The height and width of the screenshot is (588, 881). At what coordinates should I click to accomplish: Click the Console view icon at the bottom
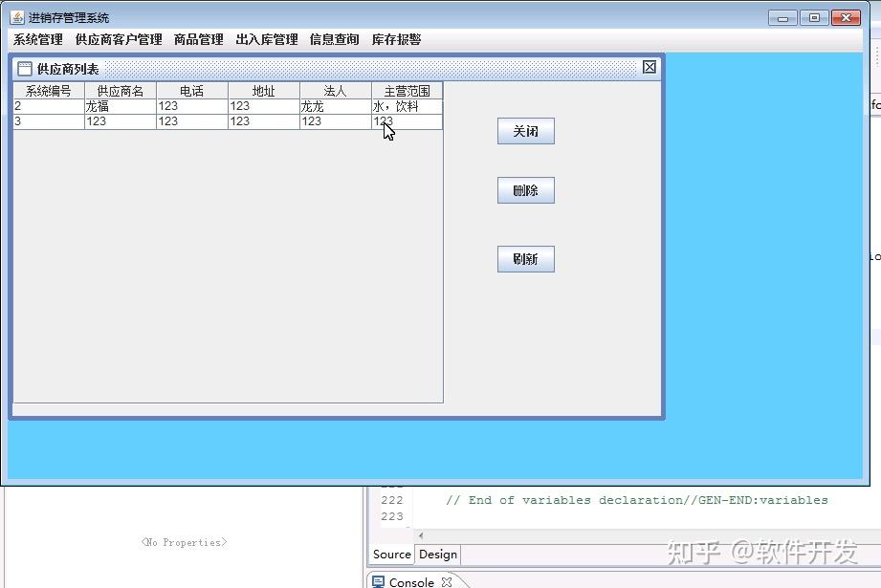[379, 581]
